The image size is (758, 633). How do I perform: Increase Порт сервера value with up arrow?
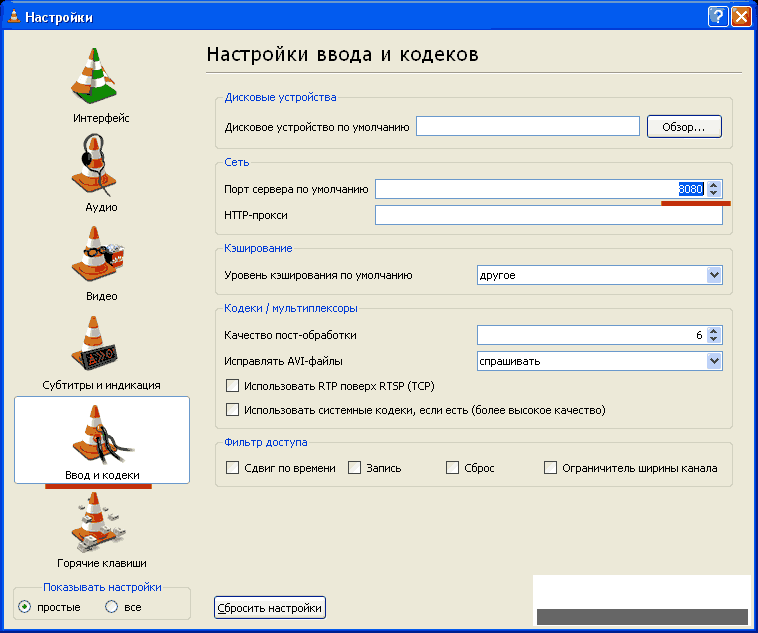[x=714, y=185]
